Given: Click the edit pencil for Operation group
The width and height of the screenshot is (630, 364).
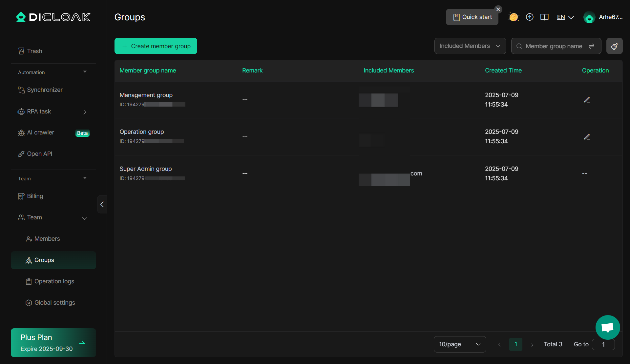Looking at the screenshot, I should coord(587,137).
